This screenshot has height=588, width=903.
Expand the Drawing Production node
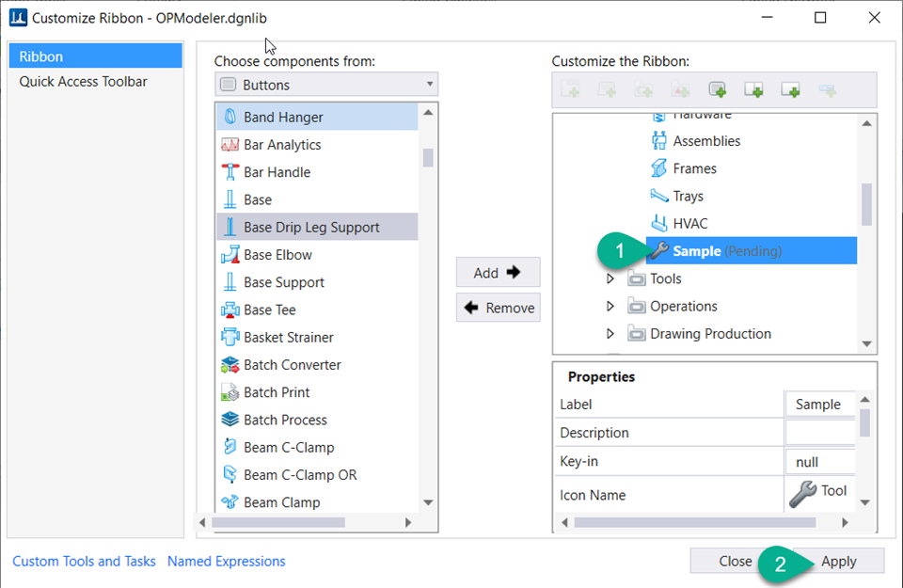(610, 334)
